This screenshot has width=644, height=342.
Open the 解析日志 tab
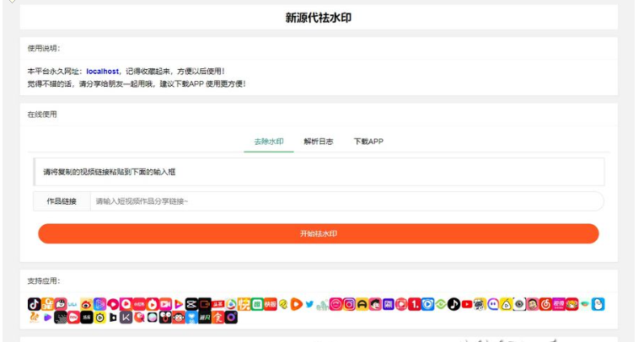pyautogui.click(x=319, y=142)
